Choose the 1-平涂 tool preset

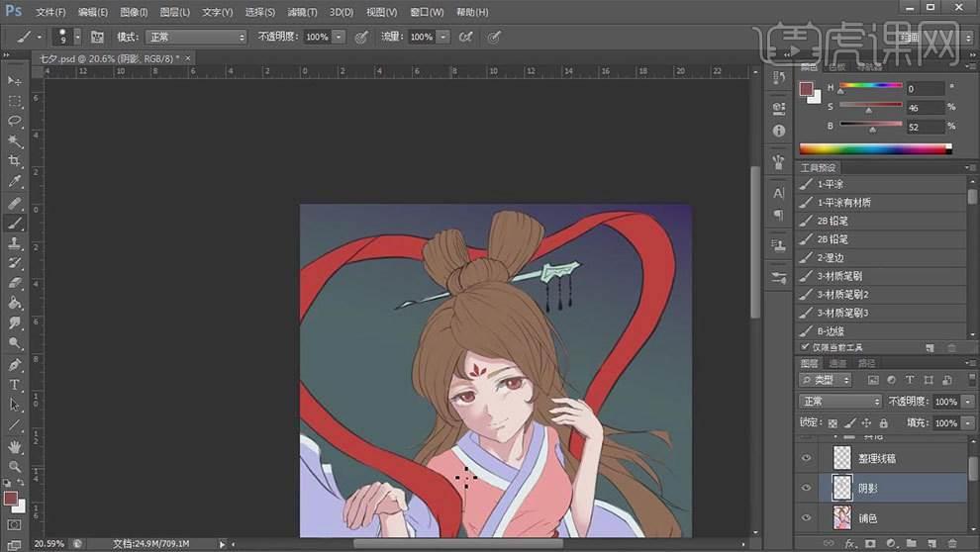click(881, 184)
